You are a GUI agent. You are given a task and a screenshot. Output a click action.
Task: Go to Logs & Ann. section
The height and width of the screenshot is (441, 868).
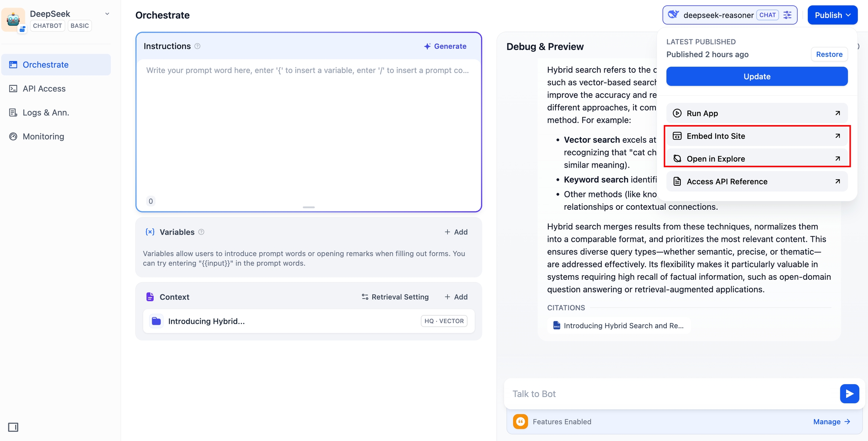coord(46,113)
